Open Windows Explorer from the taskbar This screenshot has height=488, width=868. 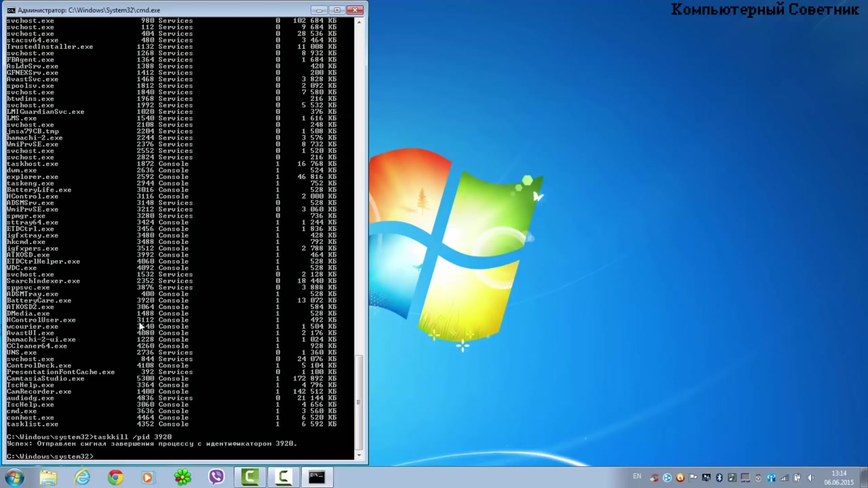(x=48, y=477)
